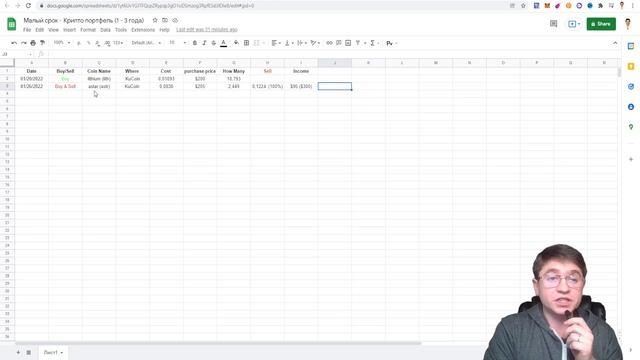Open the File menu

[27, 30]
